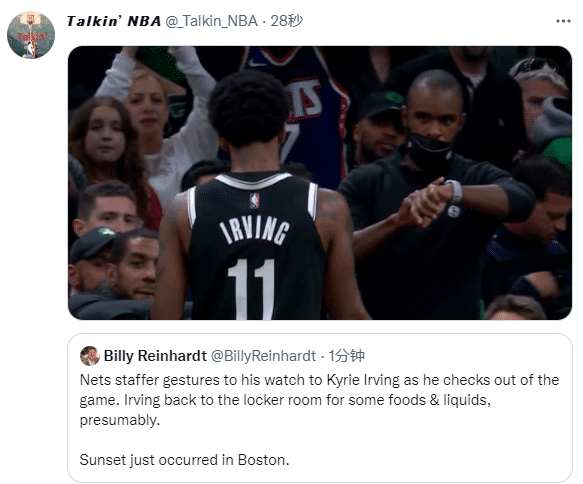The width and height of the screenshot is (583, 484).
Task: Open the more options three-dot menu
Action: click(563, 21)
